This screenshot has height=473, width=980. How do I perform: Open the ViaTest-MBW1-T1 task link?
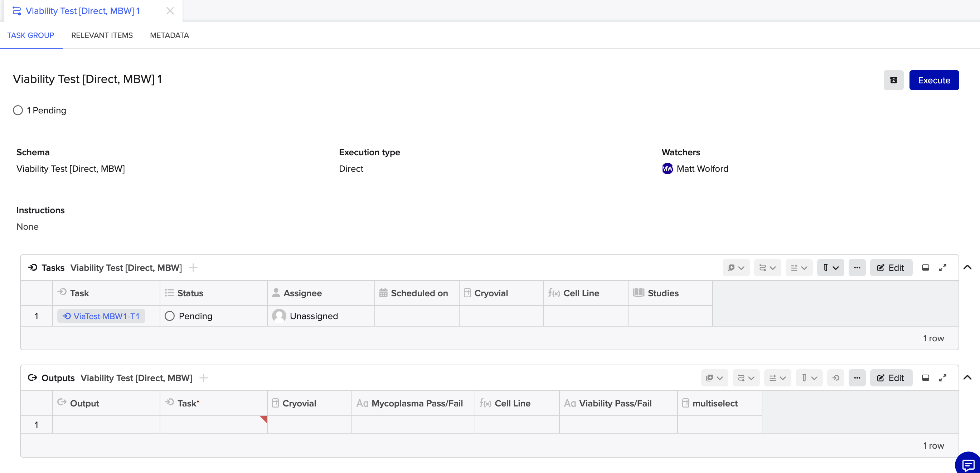coord(102,316)
